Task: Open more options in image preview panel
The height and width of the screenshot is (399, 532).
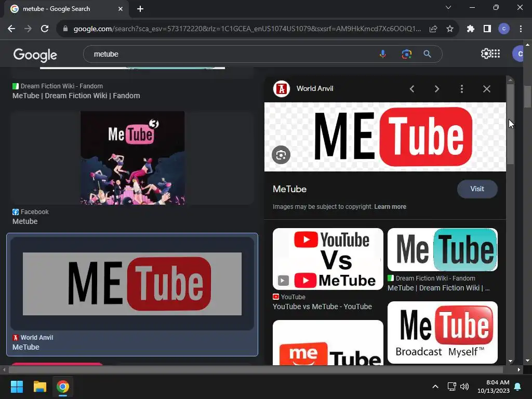Action: (x=461, y=89)
